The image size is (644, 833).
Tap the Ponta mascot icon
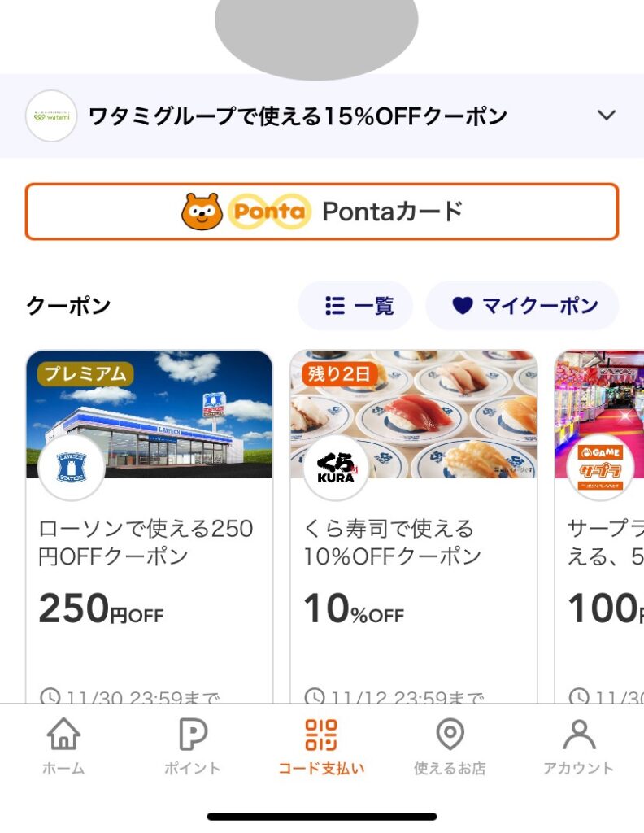[x=202, y=212]
